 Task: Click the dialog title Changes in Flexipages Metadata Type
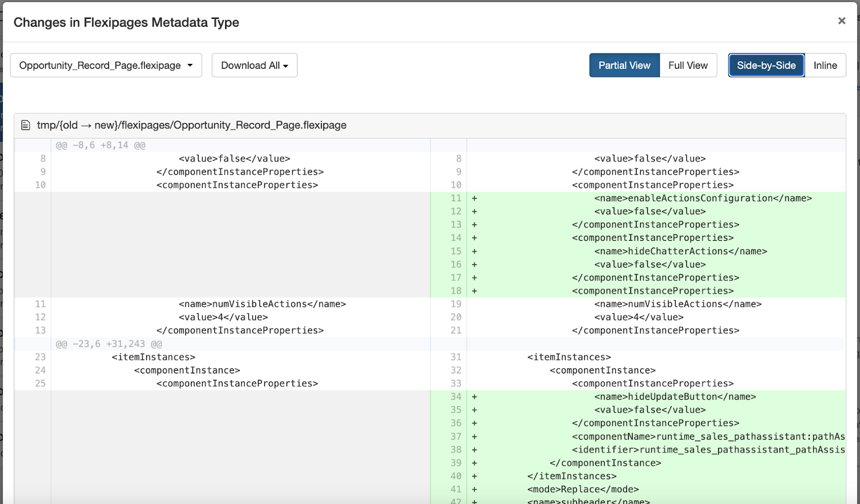click(126, 23)
